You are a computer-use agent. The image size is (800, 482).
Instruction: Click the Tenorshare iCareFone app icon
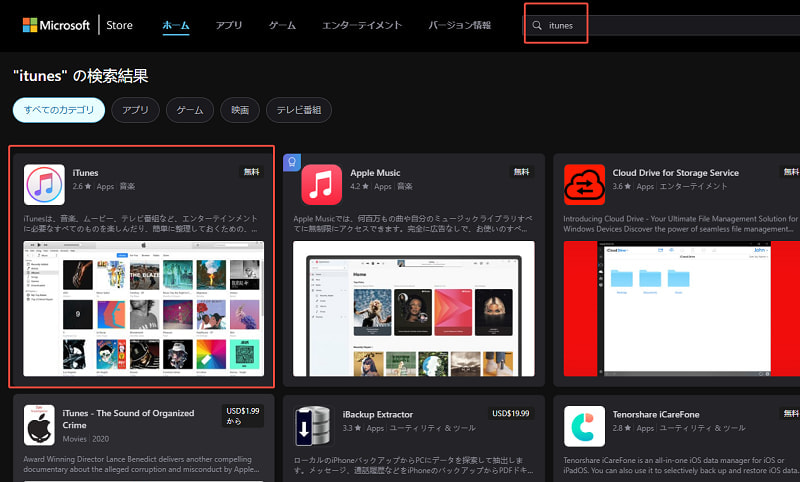[x=584, y=425]
